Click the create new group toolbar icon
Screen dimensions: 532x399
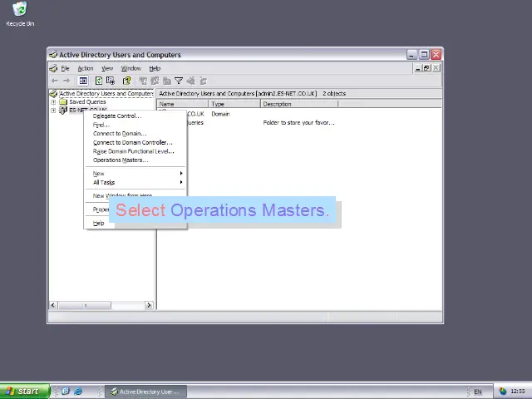pyautogui.click(x=155, y=81)
